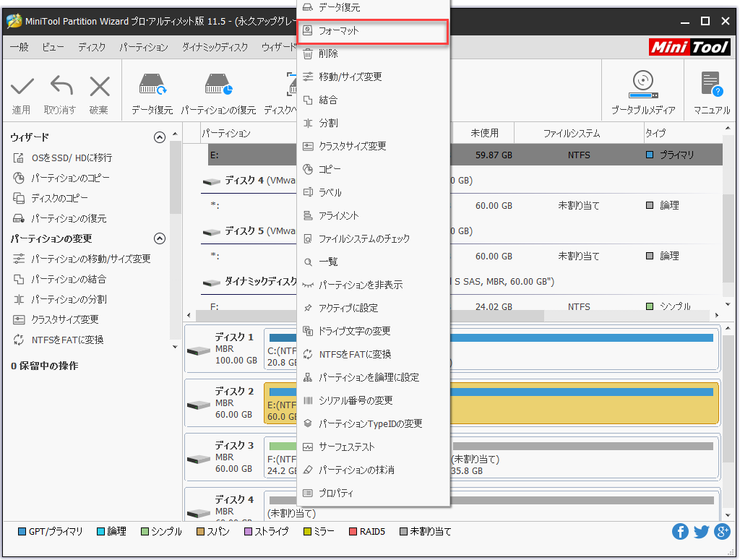The image size is (740, 560).
Task: Open Properties (プロパティ) from the context menu
Action: point(373,493)
